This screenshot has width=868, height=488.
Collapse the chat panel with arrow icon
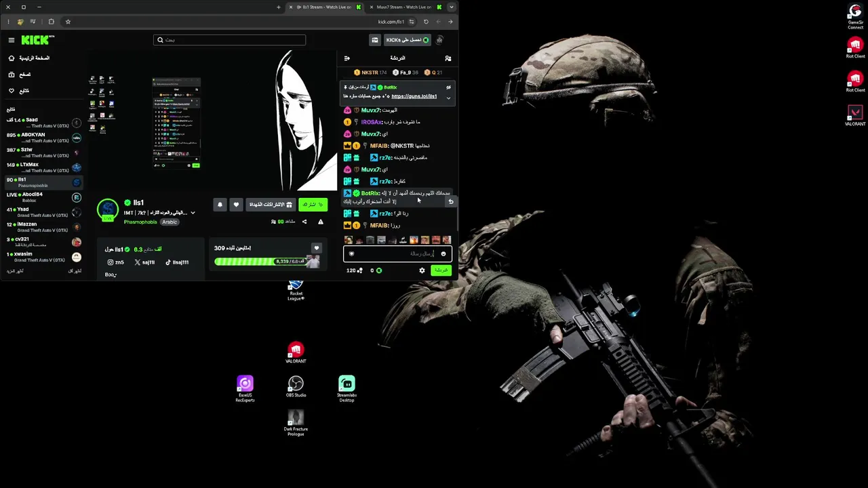(347, 58)
